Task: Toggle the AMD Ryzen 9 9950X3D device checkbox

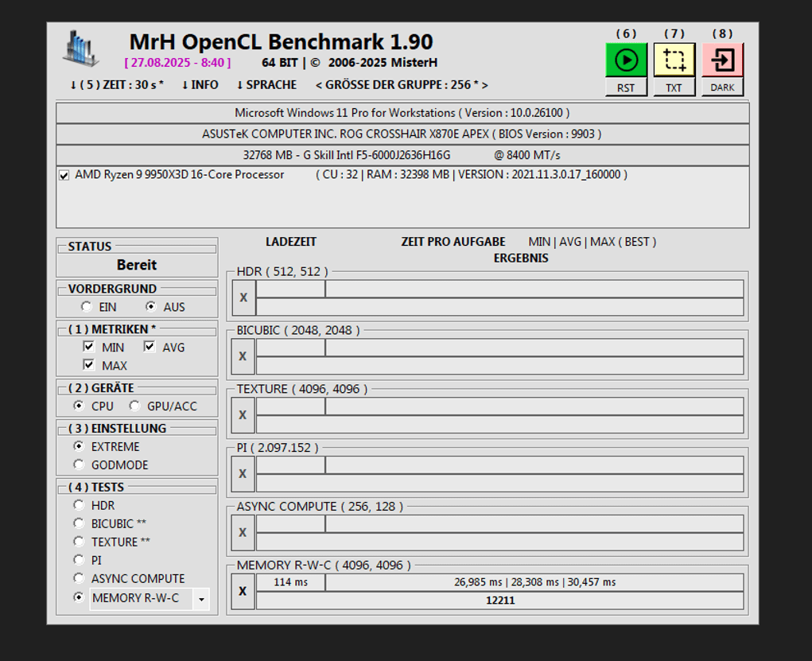Action: tap(64, 175)
